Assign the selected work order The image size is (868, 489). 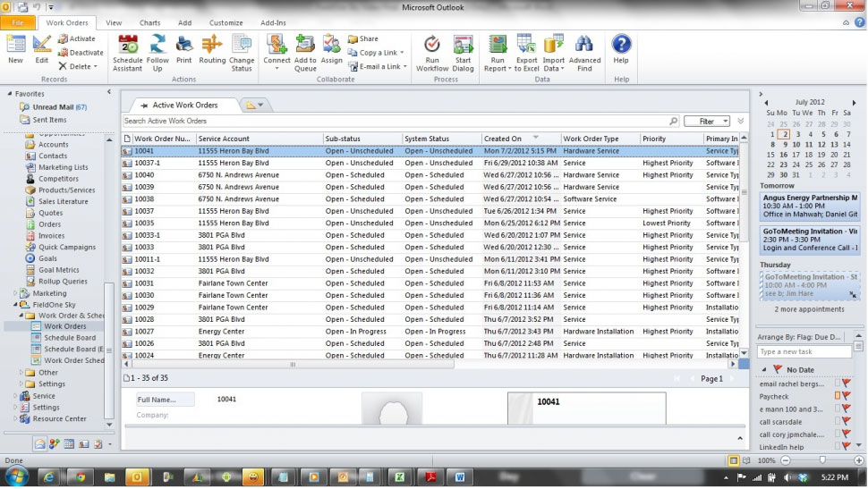click(x=331, y=49)
